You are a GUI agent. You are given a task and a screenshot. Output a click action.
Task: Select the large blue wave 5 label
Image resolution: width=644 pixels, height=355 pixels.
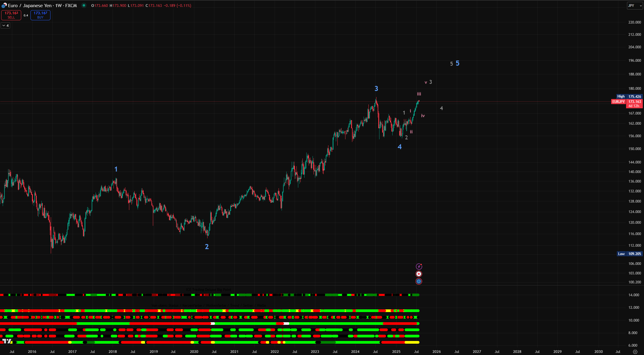pyautogui.click(x=457, y=63)
